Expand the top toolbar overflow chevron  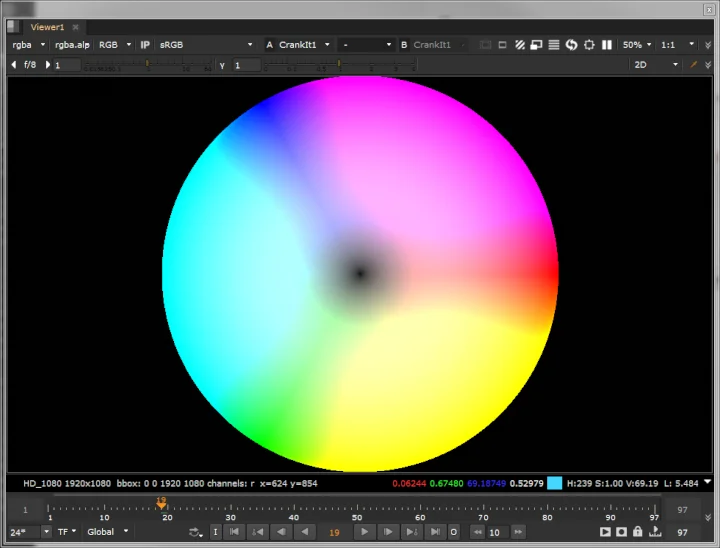708,45
